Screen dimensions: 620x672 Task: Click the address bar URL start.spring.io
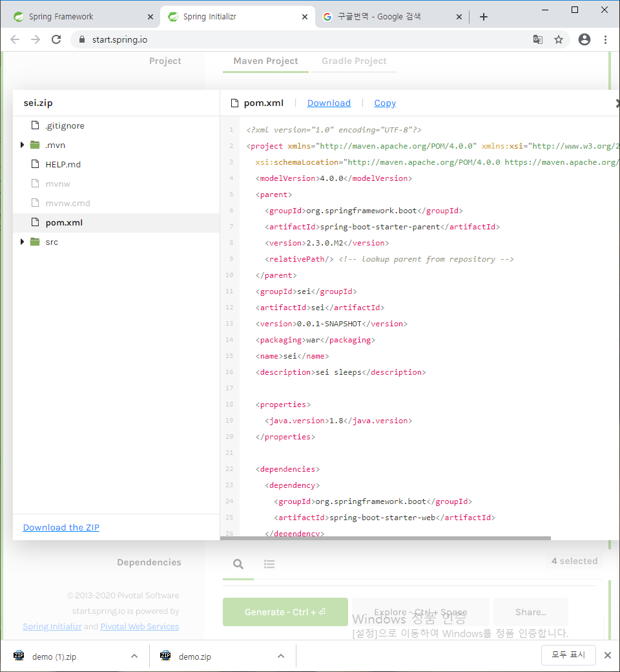[119, 39]
